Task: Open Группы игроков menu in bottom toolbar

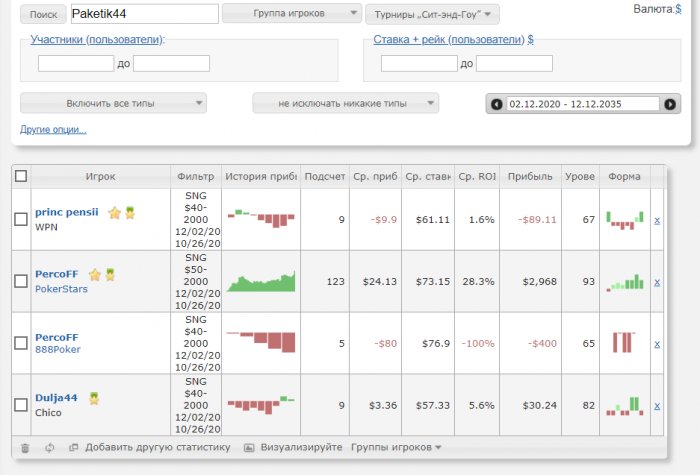Action: pos(396,448)
